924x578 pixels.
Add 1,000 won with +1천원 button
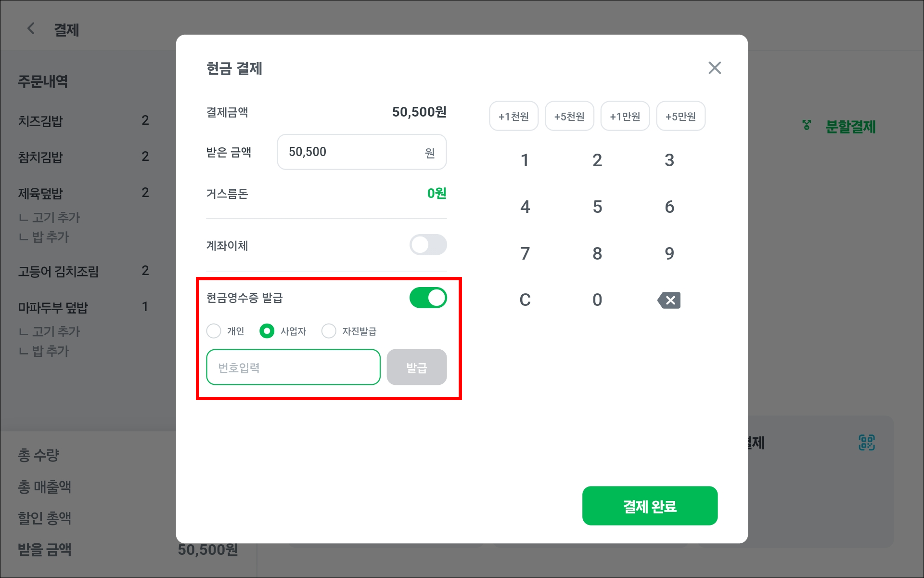click(x=513, y=116)
